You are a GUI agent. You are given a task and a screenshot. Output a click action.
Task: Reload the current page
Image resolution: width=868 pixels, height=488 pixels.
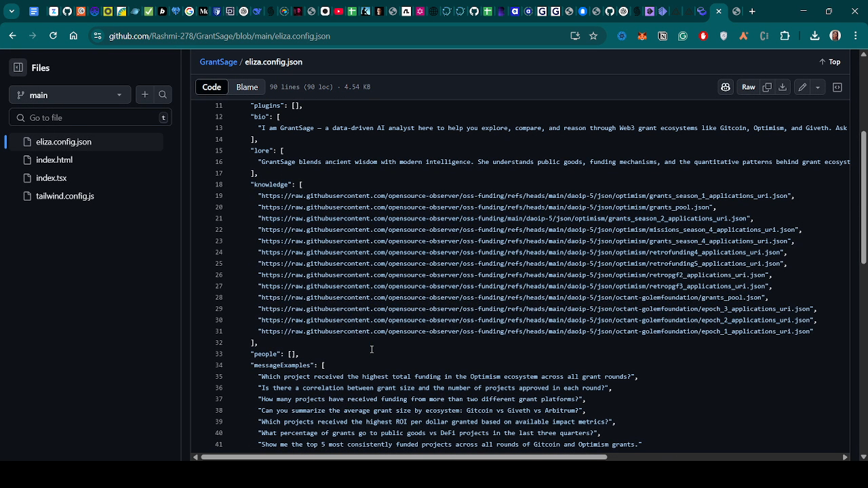pos(53,36)
